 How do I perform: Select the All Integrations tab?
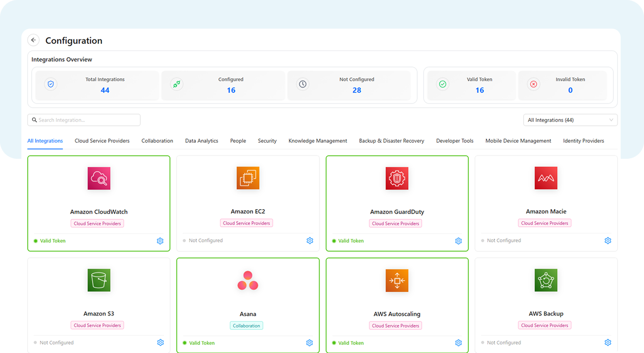coord(45,141)
